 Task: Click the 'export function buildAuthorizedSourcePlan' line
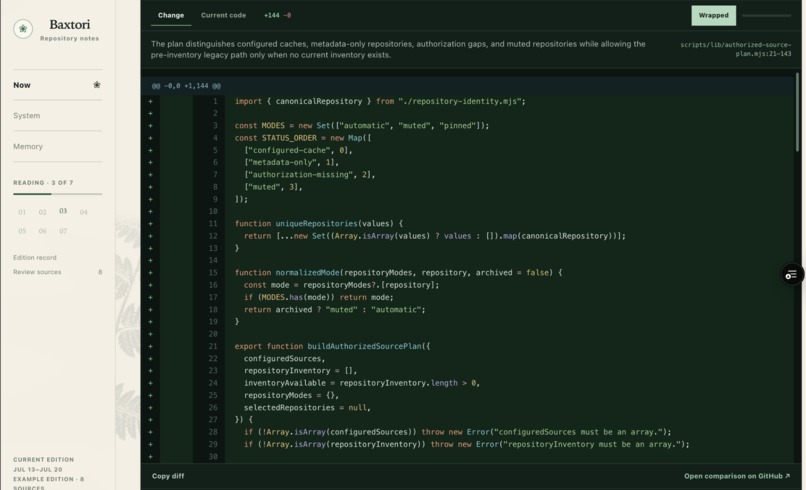(x=333, y=346)
